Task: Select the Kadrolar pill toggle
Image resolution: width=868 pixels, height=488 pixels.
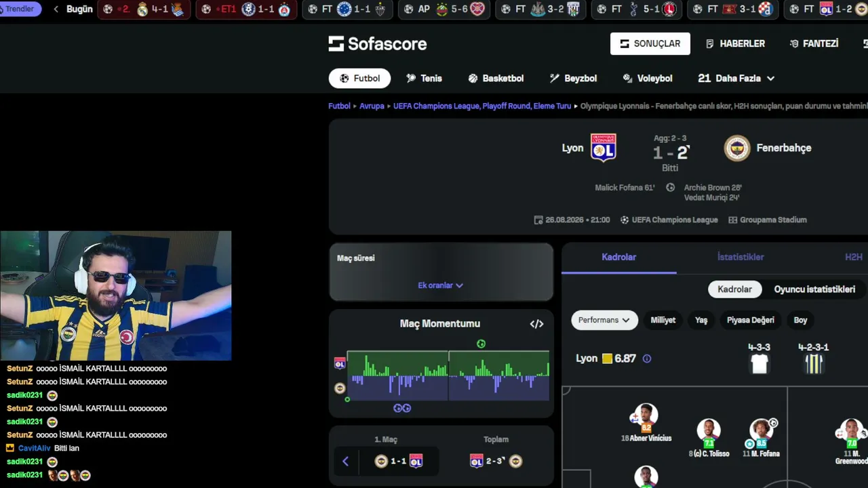Action: (735, 289)
